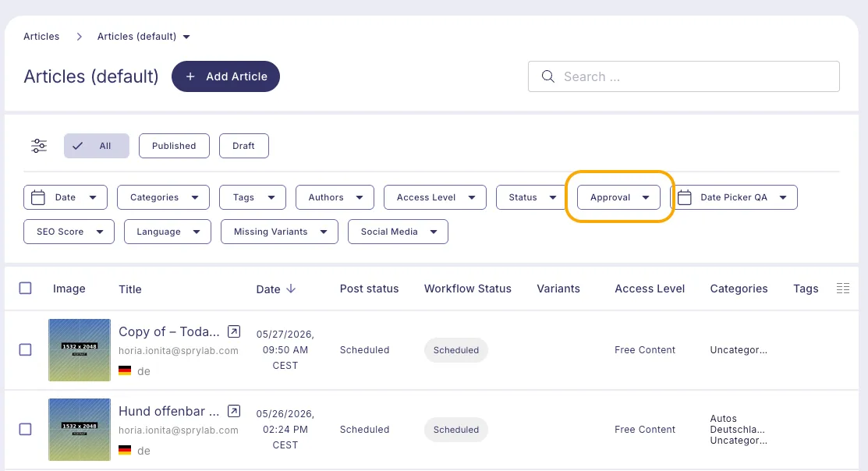The image size is (868, 471).
Task: Open the Articles (default) breadcrumb dropdown
Action: [144, 37]
